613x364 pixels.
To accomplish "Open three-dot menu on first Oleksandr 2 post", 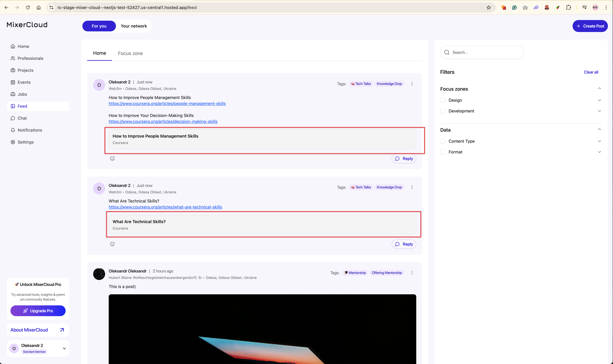I will tap(412, 84).
